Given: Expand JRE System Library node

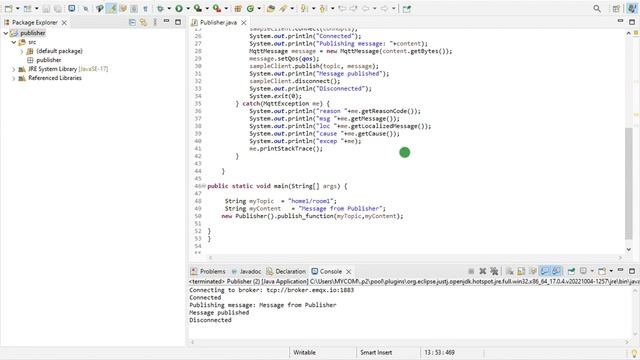Looking at the screenshot, I should pos(14,69).
